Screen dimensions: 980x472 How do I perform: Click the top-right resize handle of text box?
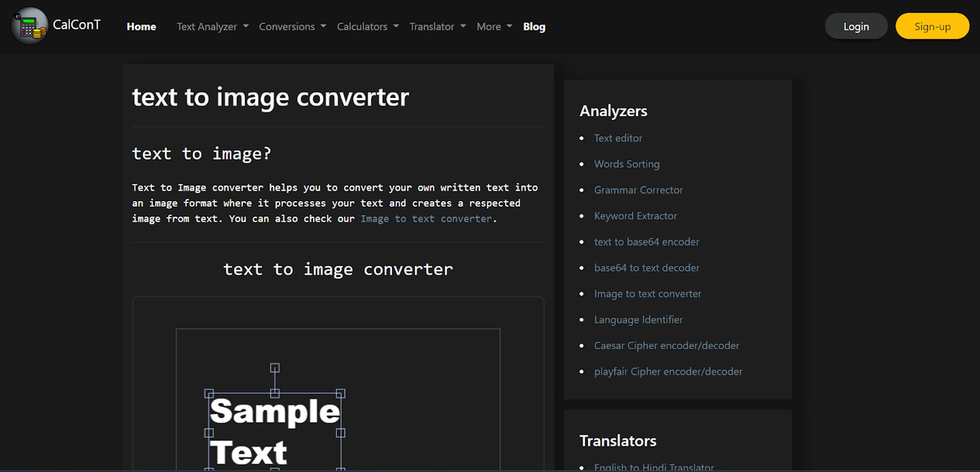[x=341, y=393]
